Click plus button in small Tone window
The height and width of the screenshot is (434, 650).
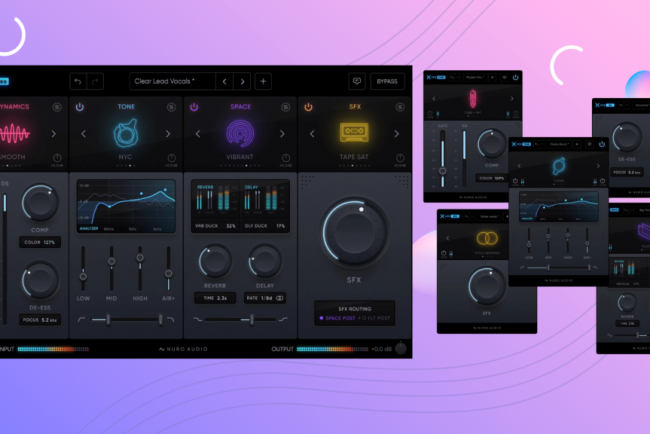[x=577, y=144]
